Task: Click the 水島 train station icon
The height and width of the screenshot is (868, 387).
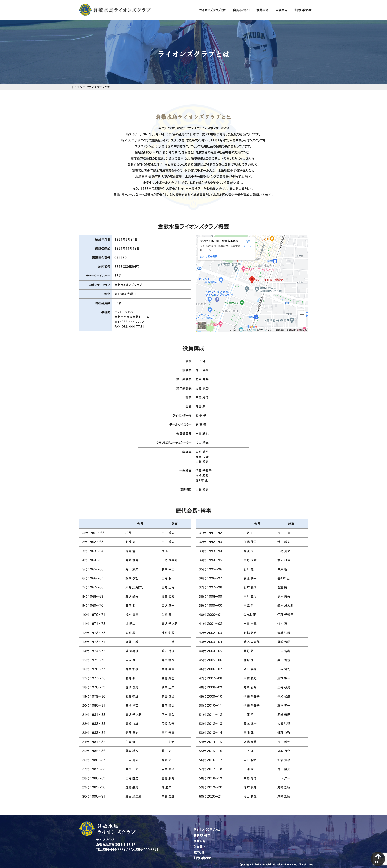Action: pos(256,317)
